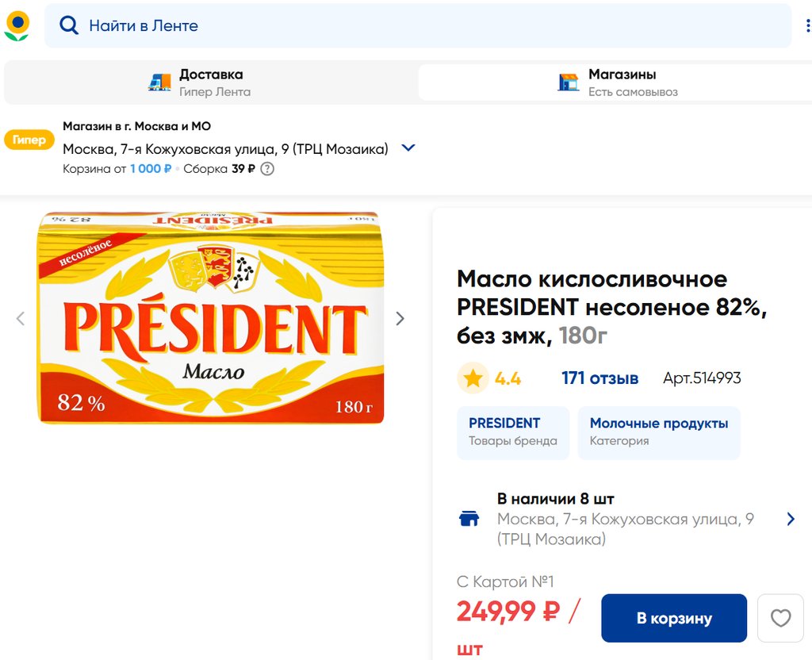Image resolution: width=812 pixels, height=660 pixels.
Task: Expand the store address dropdown chevron
Action: pyautogui.click(x=408, y=148)
